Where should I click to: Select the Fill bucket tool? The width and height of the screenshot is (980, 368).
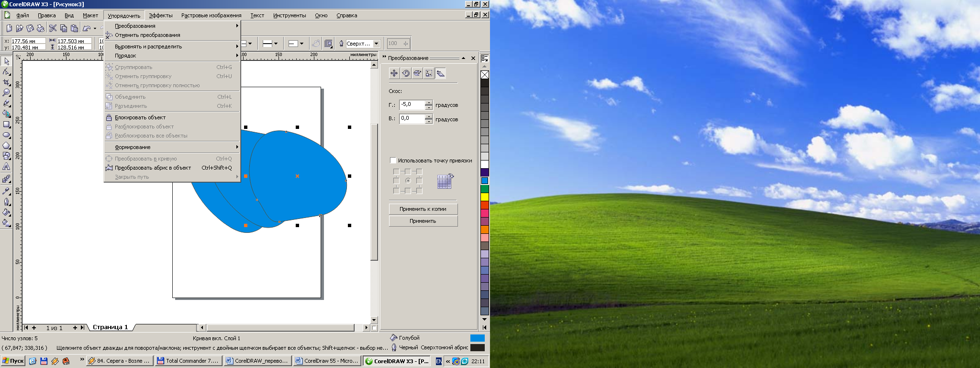tap(6, 212)
